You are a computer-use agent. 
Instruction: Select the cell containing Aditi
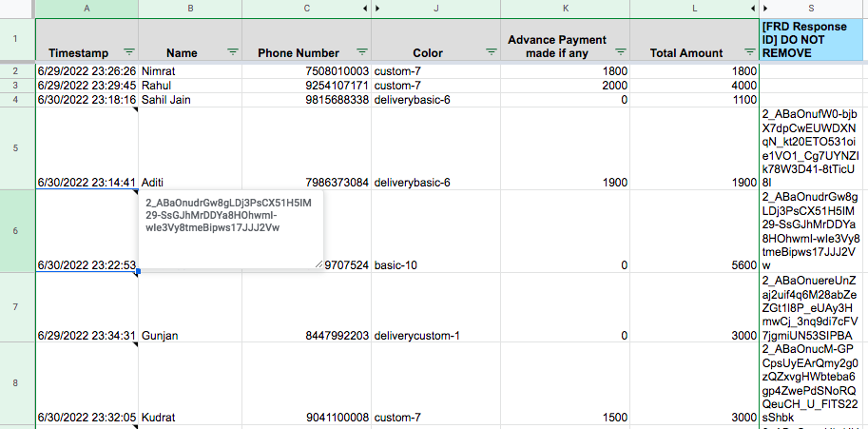pos(190,147)
